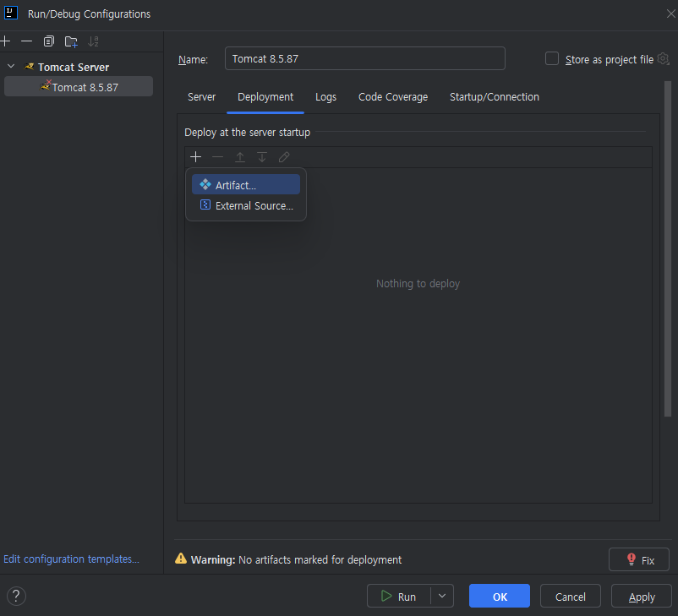Click the Fix button

coord(638,559)
